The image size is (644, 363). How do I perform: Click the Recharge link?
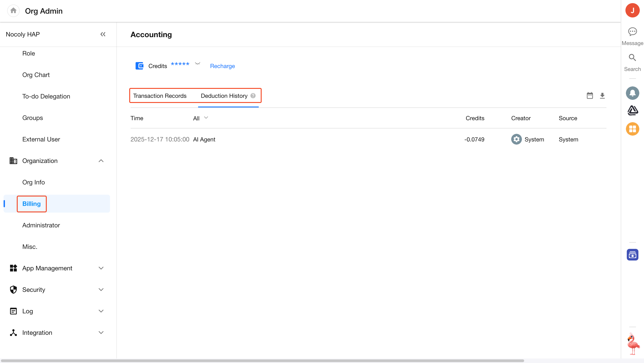[222, 66]
